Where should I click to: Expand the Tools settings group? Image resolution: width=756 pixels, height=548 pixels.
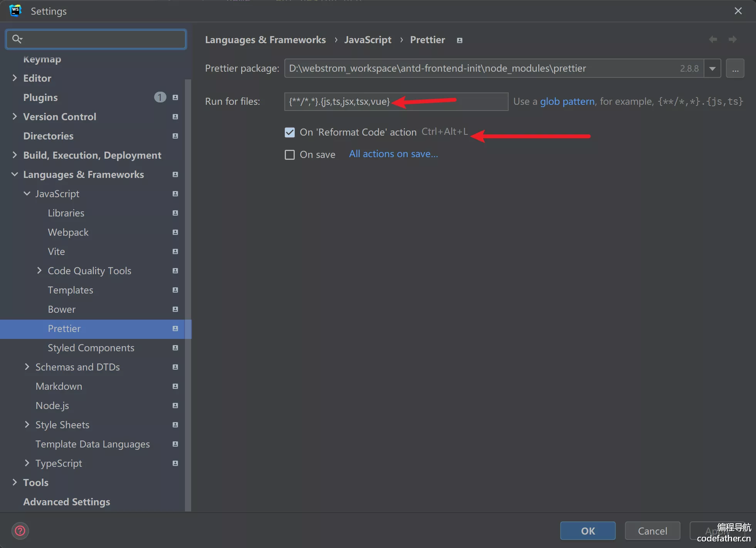(15, 483)
